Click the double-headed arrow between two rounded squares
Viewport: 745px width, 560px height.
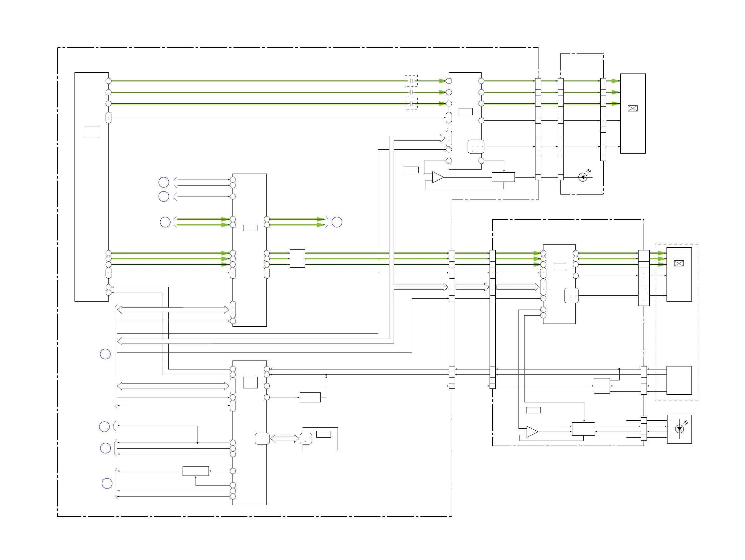pos(285,438)
